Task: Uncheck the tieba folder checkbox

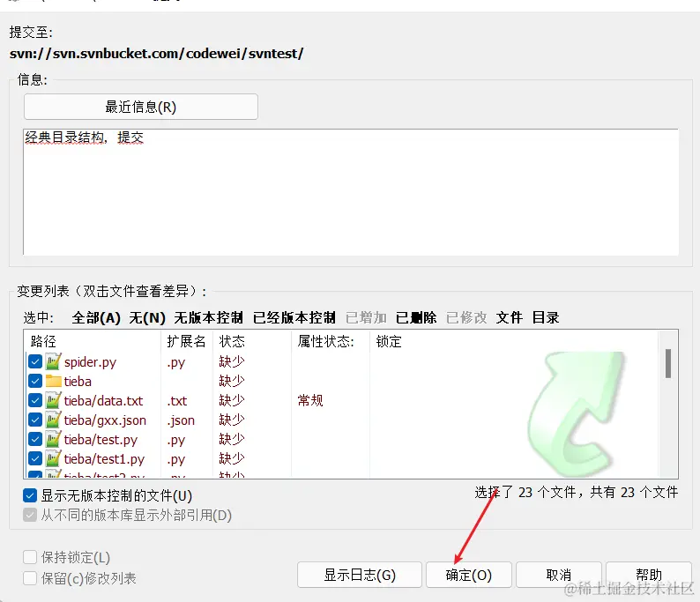Action: [34, 381]
